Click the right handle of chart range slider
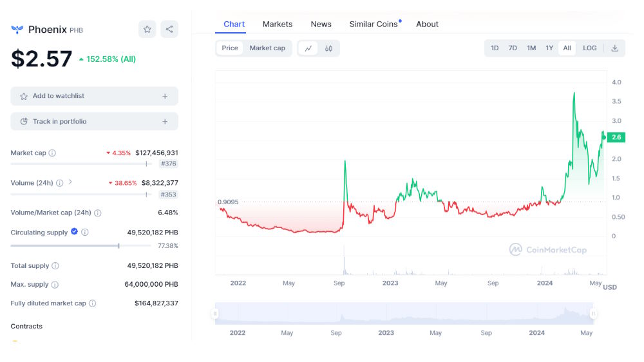Screen dimensions: 644x362 (x=593, y=314)
